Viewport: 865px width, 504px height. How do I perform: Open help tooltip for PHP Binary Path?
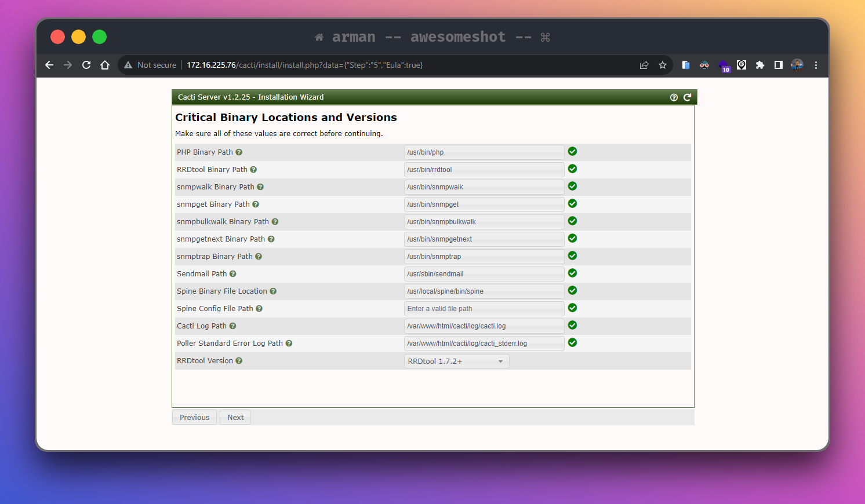pyautogui.click(x=239, y=152)
